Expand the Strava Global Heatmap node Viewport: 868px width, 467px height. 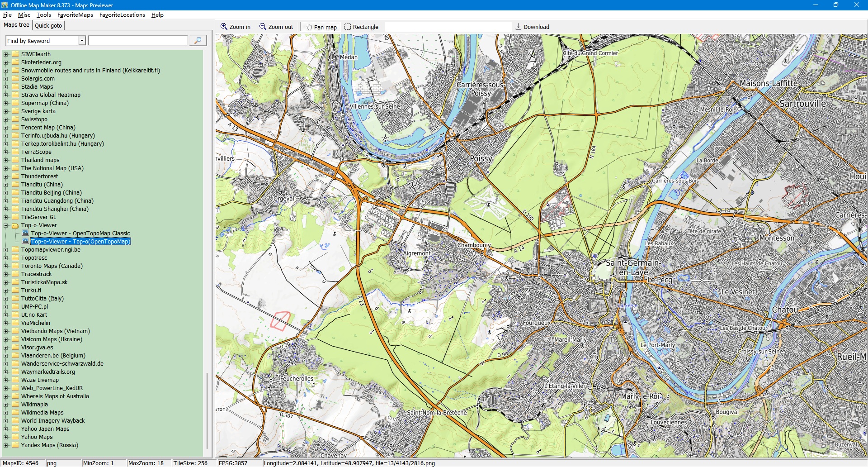[x=6, y=95]
